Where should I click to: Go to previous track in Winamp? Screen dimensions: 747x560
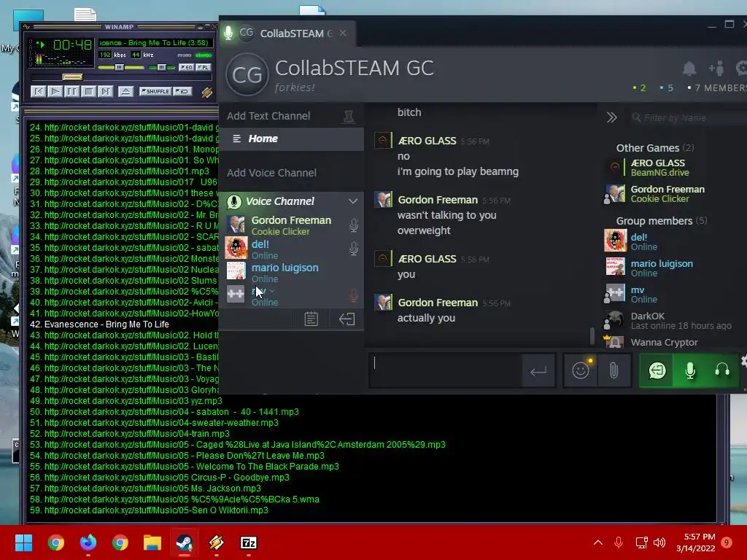click(x=38, y=91)
